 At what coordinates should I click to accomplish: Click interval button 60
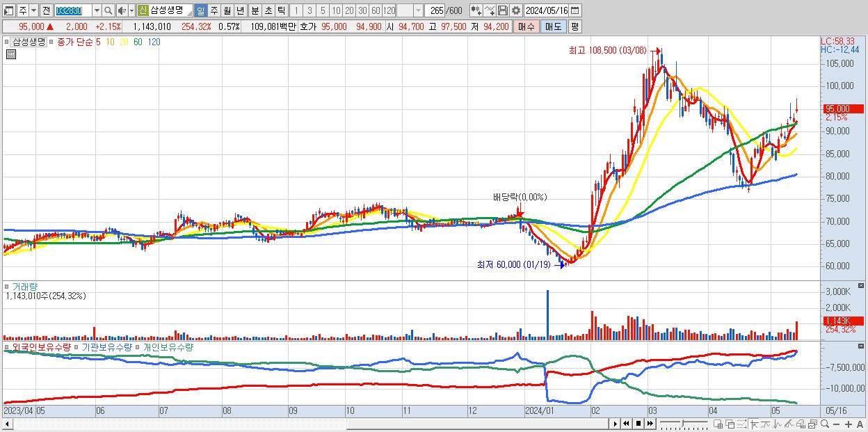pyautogui.click(x=376, y=10)
